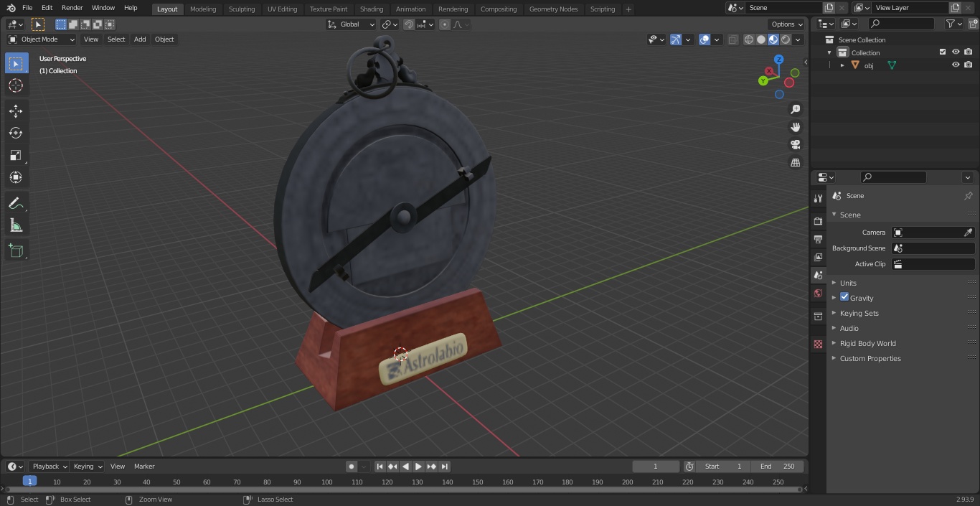Screen dimensions: 980x506
Task: Choose the Select Box tool
Action: [x=16, y=63]
